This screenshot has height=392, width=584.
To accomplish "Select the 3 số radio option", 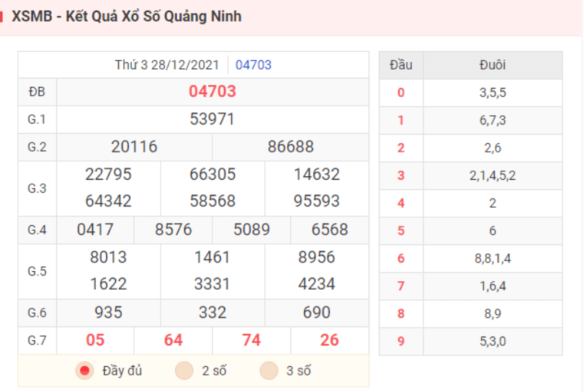I will (x=269, y=370).
